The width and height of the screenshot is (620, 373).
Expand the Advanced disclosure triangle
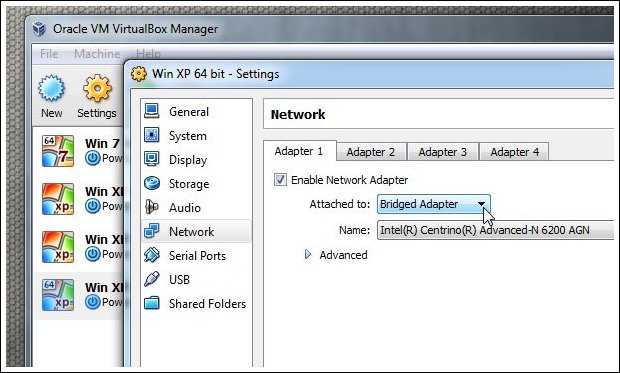tap(308, 255)
